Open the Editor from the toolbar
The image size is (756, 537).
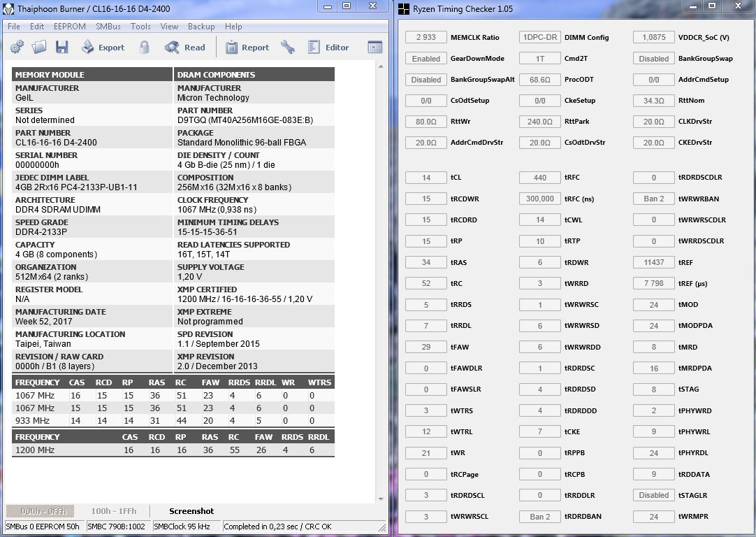coord(328,47)
